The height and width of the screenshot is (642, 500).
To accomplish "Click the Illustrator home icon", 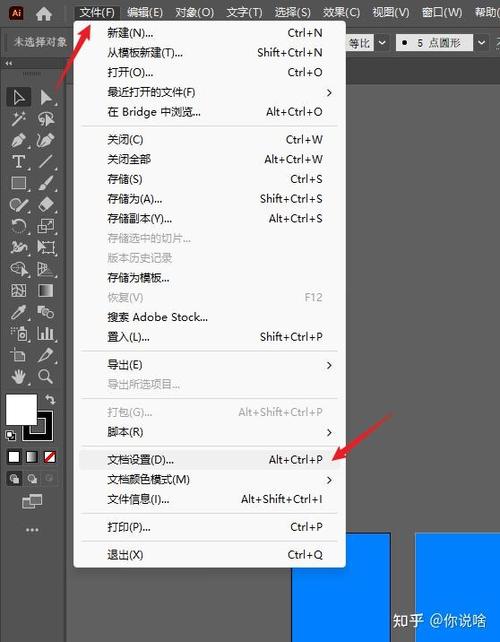I will [44, 14].
